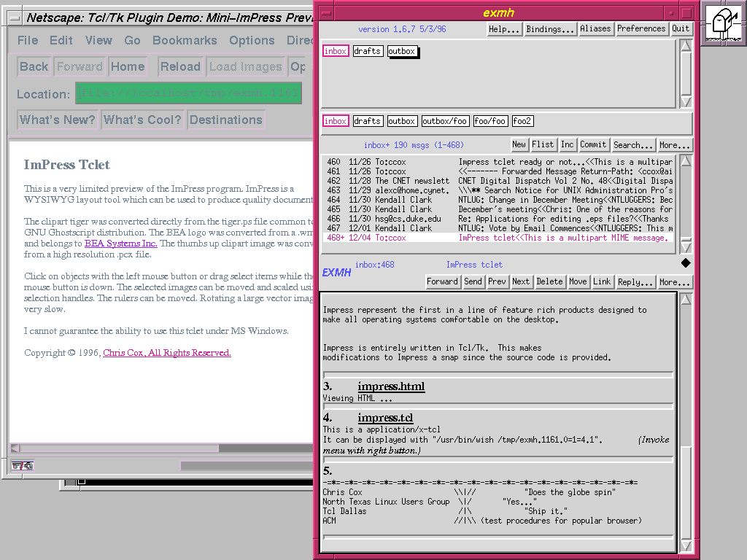Click up arrow of message list scrollbar
This screenshot has height=560, width=747.
pos(686,161)
